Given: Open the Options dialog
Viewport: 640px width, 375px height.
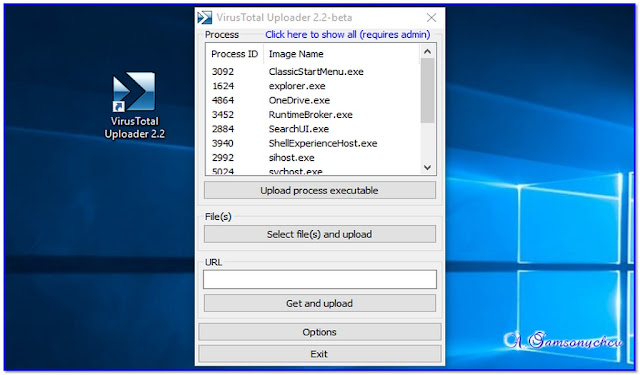Looking at the screenshot, I should [320, 332].
